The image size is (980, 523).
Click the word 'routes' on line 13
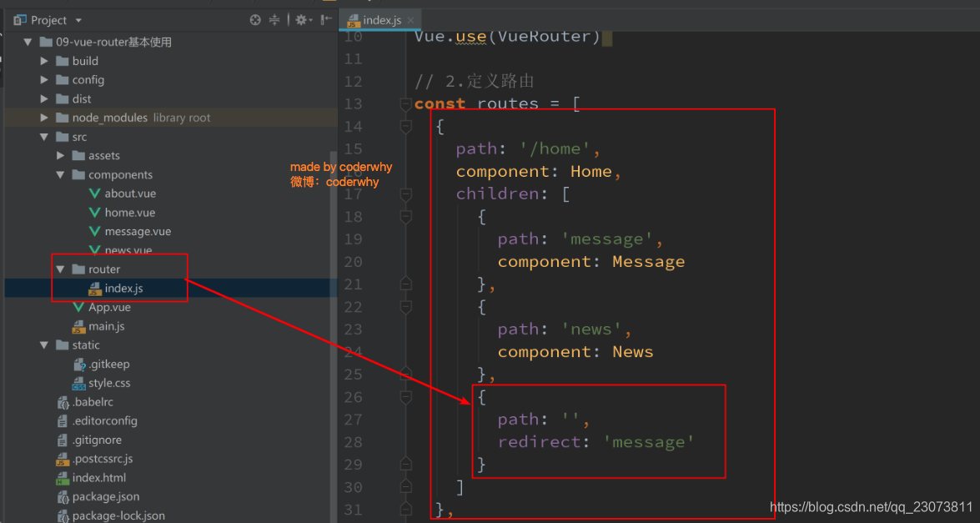coord(508,103)
